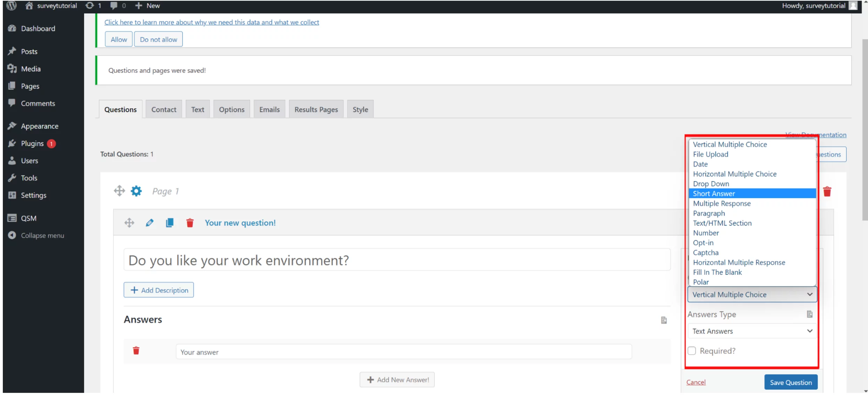
Task: Click the Do not allow button
Action: (x=158, y=39)
